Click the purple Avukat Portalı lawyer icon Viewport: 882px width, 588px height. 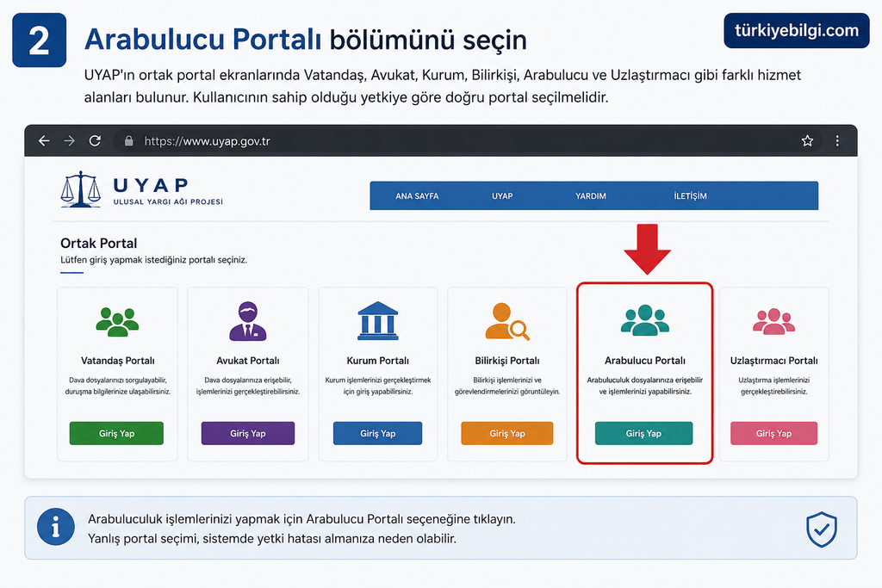tap(247, 321)
